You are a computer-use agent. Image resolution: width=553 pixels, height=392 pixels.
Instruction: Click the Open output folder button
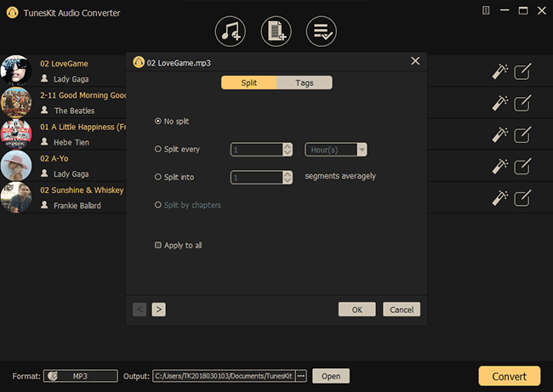click(x=331, y=376)
